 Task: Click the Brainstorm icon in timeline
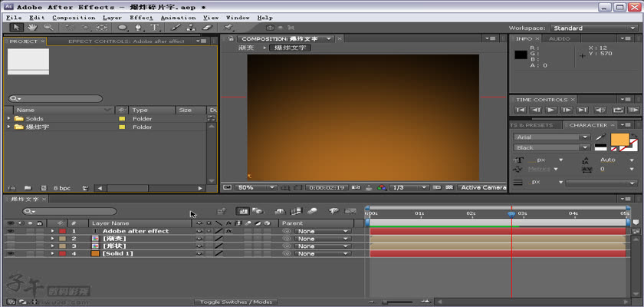pos(334,211)
